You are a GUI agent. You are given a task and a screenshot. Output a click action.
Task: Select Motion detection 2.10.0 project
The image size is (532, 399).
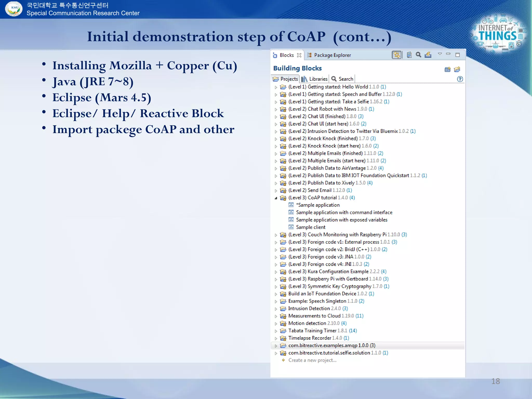click(317, 323)
